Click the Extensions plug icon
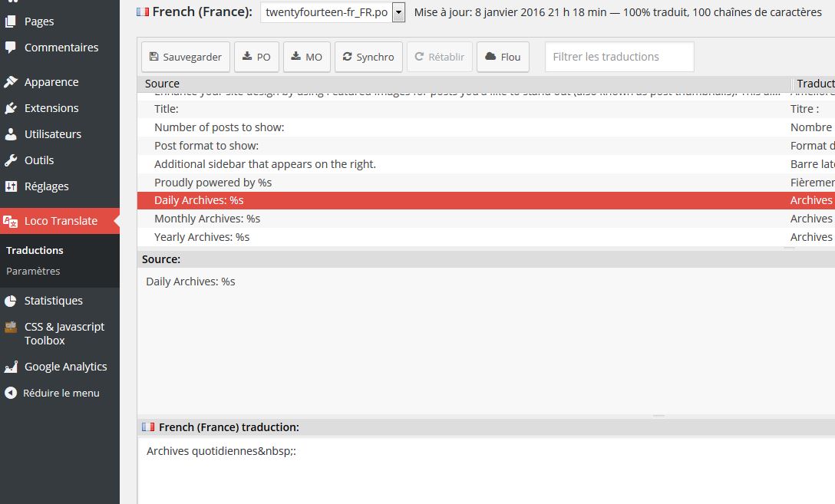The image size is (835, 504). click(10, 108)
